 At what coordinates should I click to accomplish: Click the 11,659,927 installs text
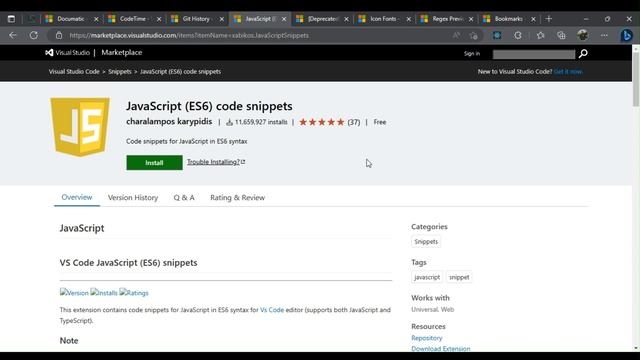(261, 122)
